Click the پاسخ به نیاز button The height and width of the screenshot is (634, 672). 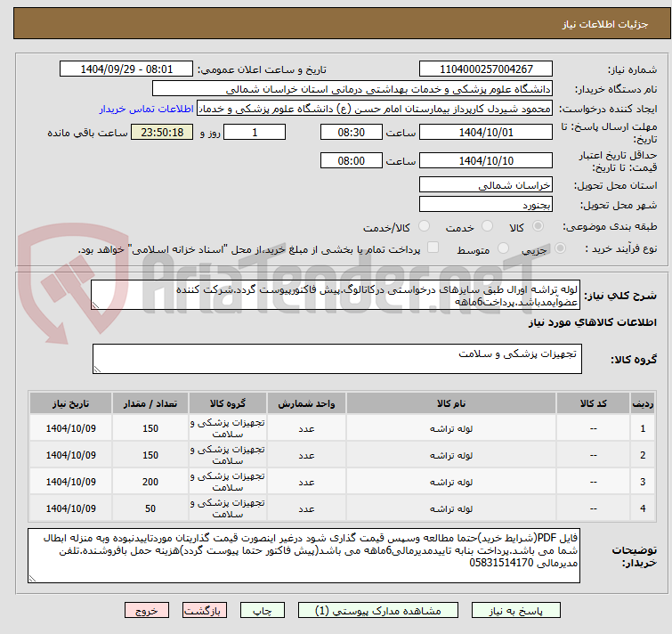pos(515,611)
